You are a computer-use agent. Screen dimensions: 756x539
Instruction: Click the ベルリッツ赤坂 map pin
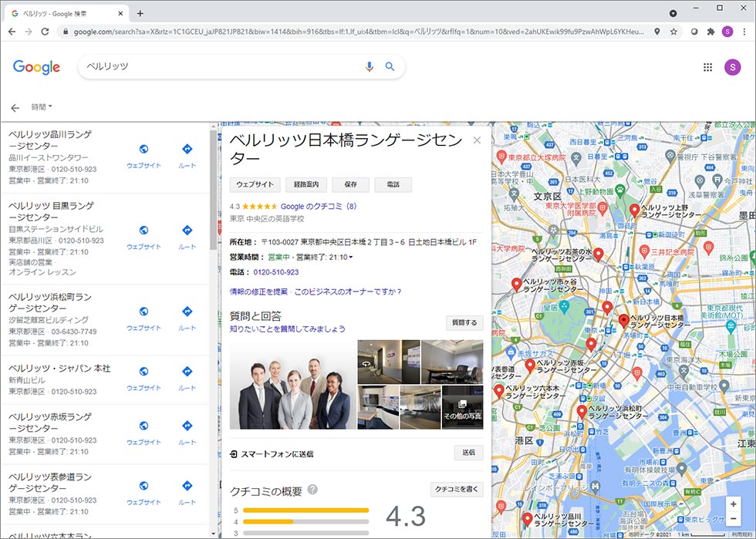click(x=530, y=366)
